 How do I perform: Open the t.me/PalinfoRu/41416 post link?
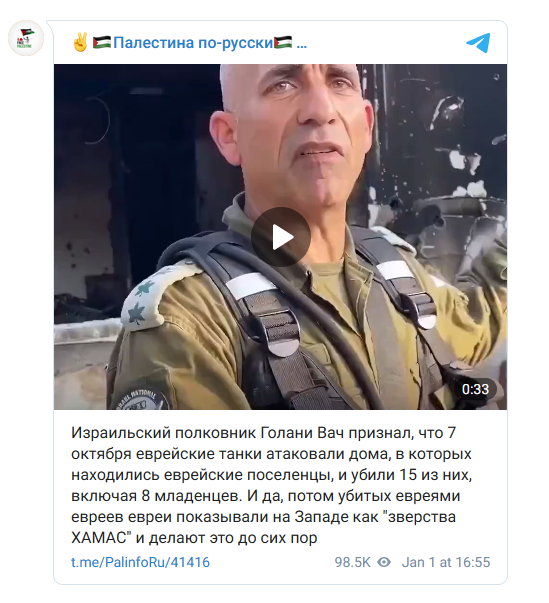(140, 562)
